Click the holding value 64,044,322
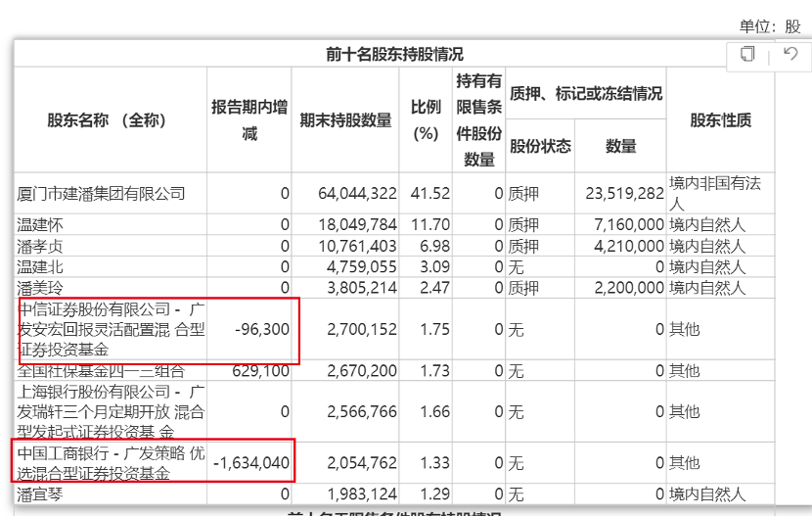 coord(357,194)
